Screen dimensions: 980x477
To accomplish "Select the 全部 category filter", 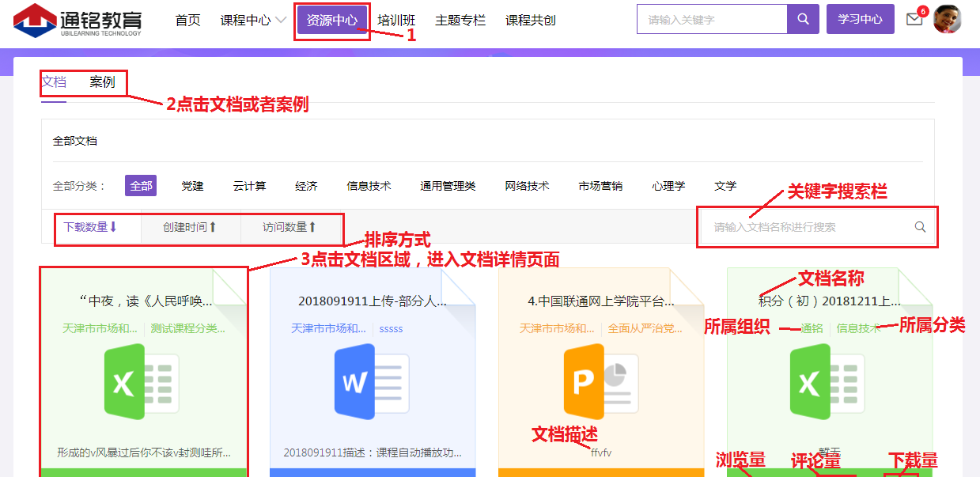I will click(x=141, y=186).
